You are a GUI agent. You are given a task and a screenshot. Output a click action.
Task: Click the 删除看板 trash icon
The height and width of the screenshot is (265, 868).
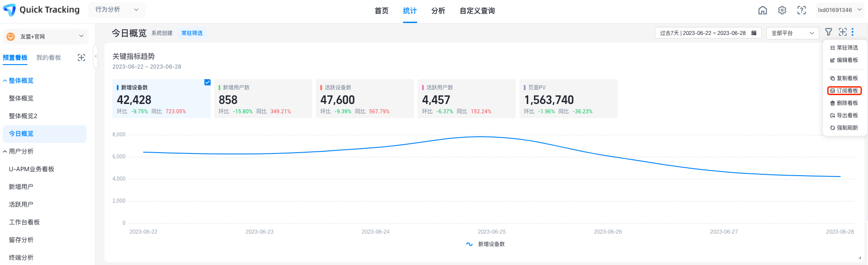point(833,103)
